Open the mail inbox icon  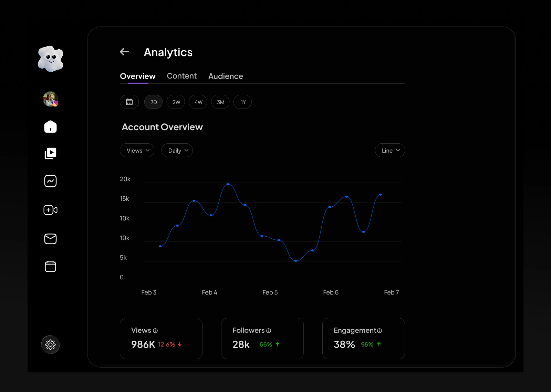pos(51,239)
